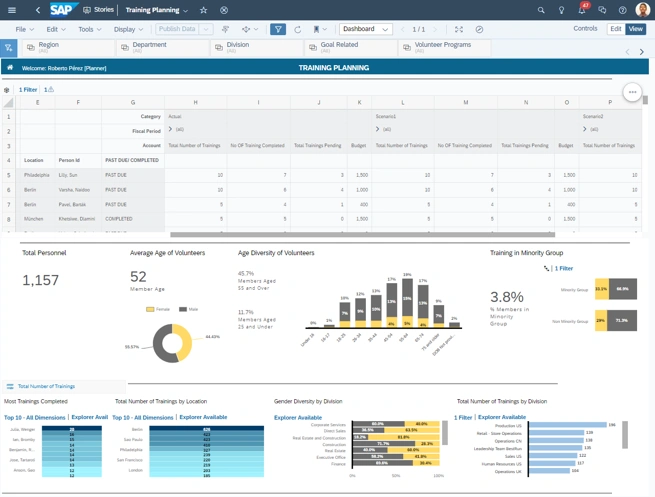Image resolution: width=655 pixels, height=497 pixels.
Task: Open the table's three-dot more actions button
Action: click(x=632, y=92)
